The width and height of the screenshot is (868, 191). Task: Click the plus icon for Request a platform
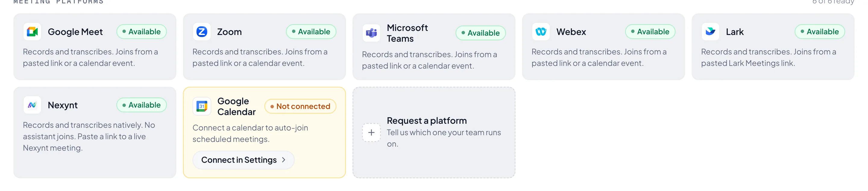click(x=371, y=132)
